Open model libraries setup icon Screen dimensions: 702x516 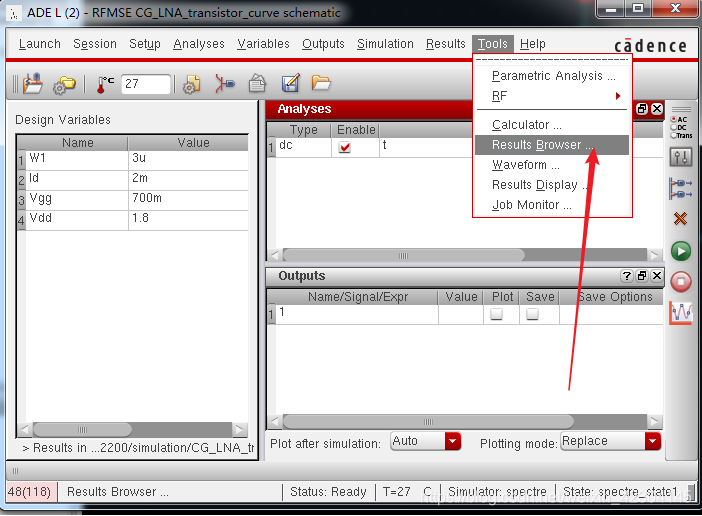[x=192, y=84]
